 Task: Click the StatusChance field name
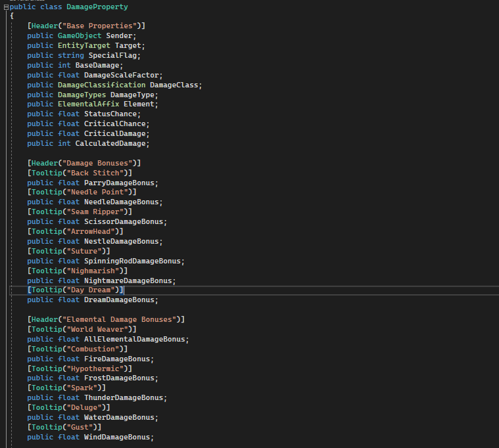point(110,114)
